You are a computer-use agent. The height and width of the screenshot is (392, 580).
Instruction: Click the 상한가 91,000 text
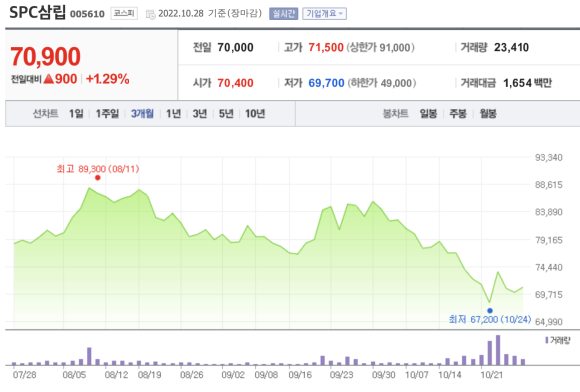[381, 47]
